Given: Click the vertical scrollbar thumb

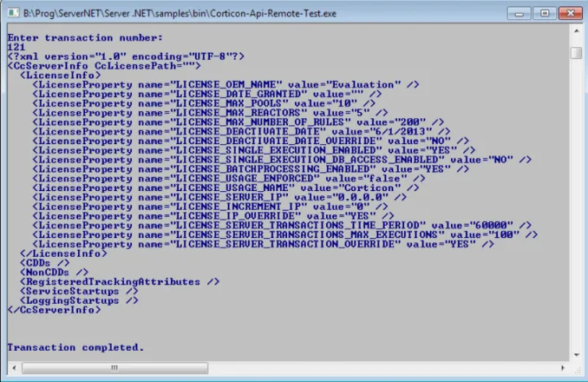Looking at the screenshot, I should (x=577, y=53).
